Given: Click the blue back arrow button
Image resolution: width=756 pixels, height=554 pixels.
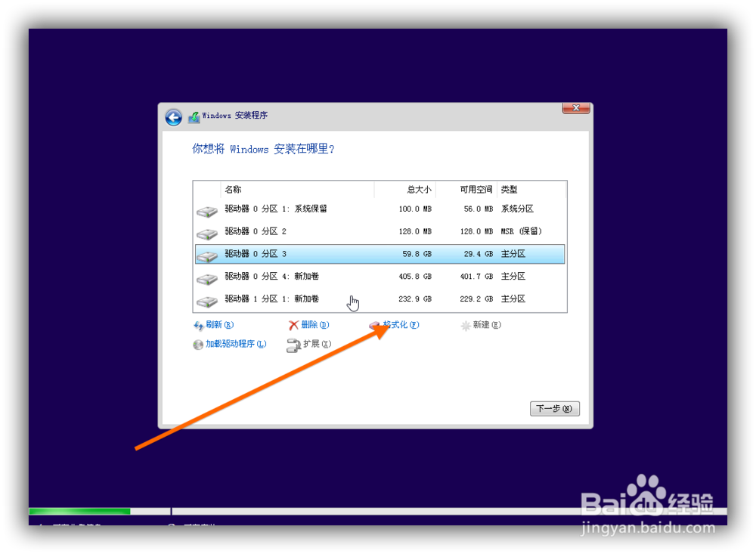Looking at the screenshot, I should tap(174, 117).
